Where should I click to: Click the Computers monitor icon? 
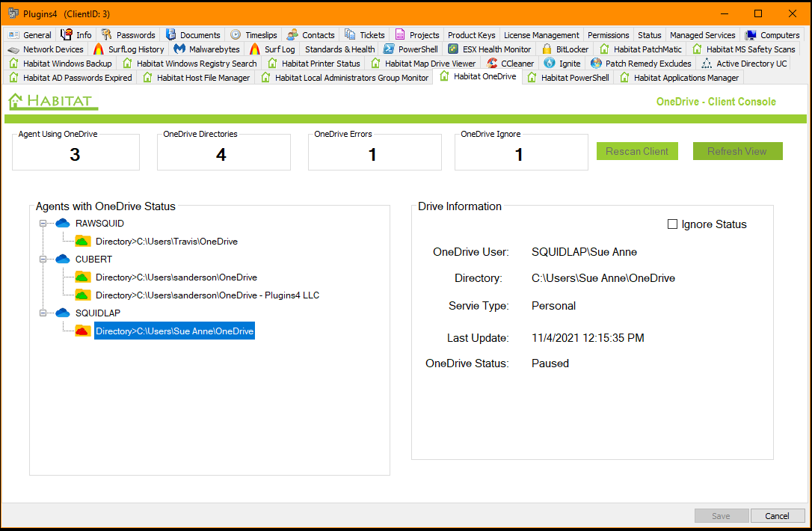[751, 34]
